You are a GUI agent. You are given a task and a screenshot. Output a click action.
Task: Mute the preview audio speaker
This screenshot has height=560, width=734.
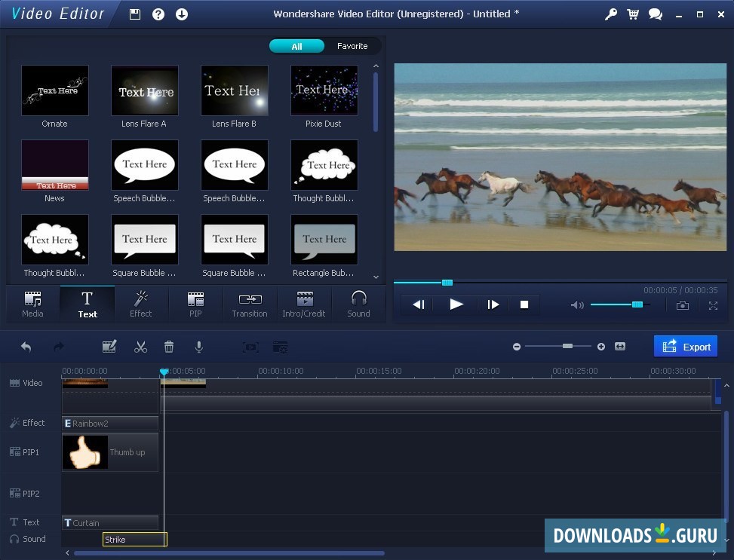[x=577, y=305]
